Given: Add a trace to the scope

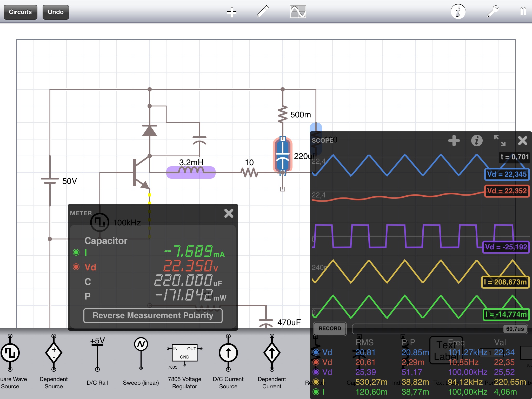Looking at the screenshot, I should [454, 141].
